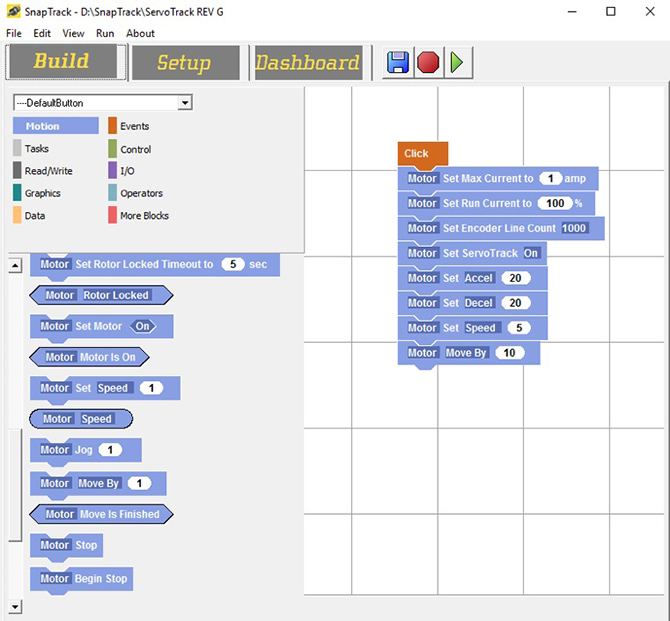Image resolution: width=670 pixels, height=621 pixels.
Task: Select the Events block category
Action: click(129, 126)
